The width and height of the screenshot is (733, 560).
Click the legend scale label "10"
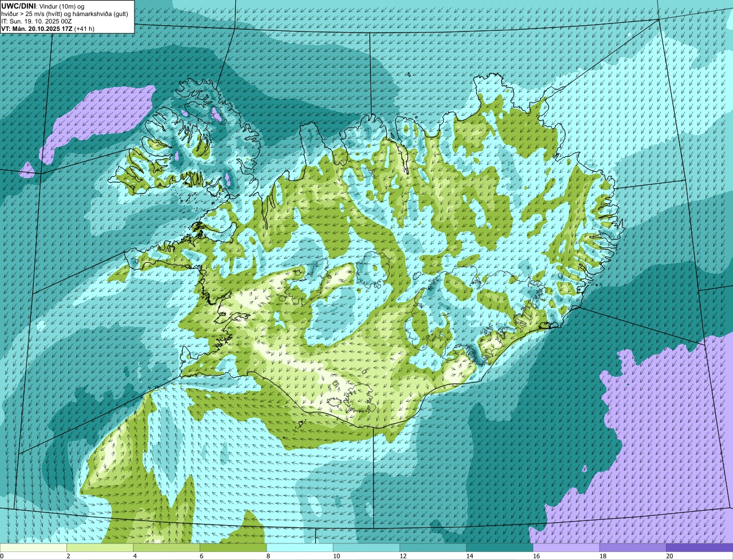336,556
